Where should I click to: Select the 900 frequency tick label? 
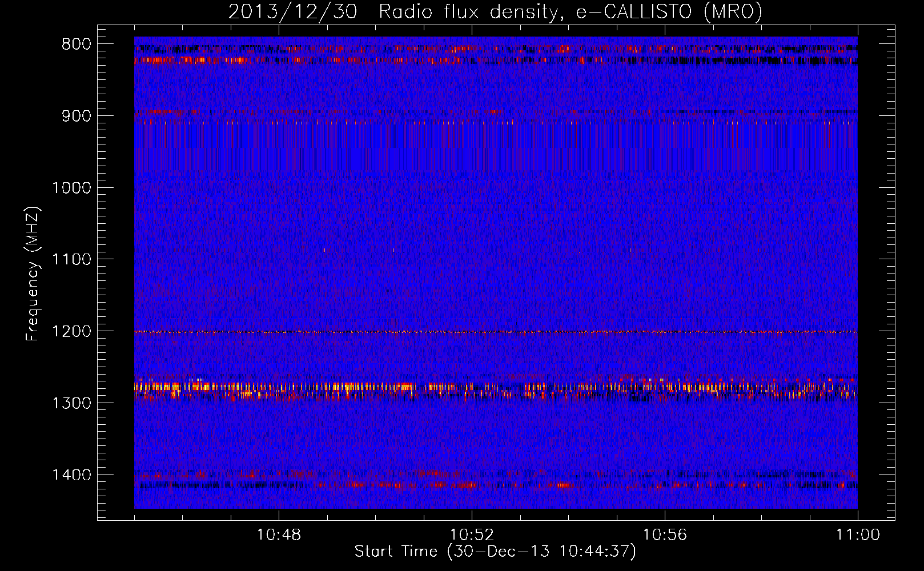tap(77, 116)
